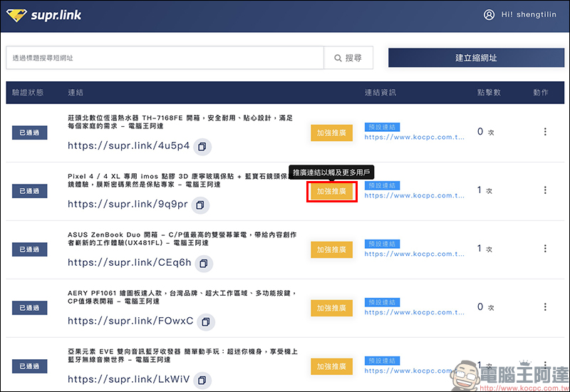Open the kocpc.com destination URL in the 4u5p4 row

[415, 137]
